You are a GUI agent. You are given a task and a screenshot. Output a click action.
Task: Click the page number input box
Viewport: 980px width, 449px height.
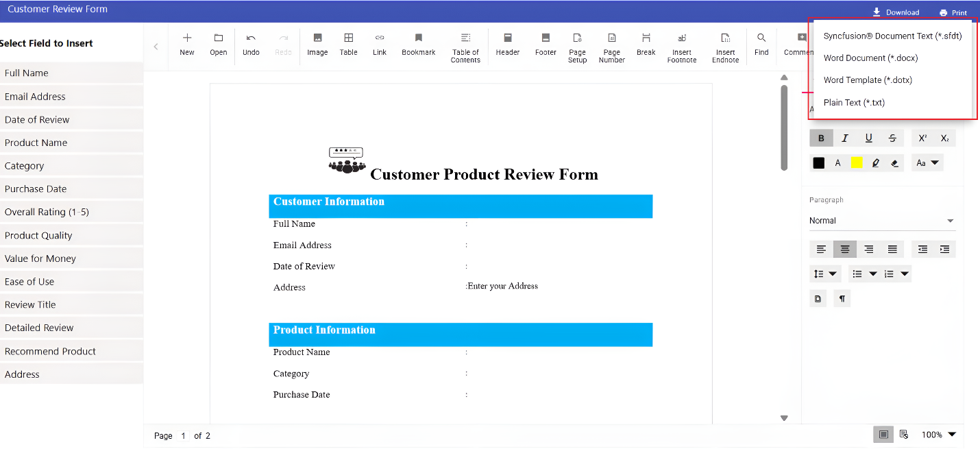coord(184,435)
